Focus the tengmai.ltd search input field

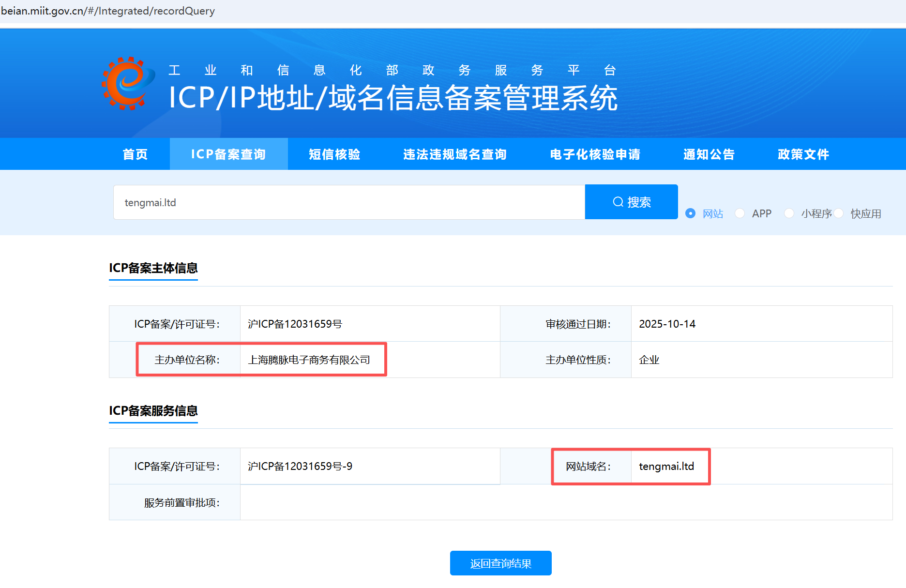click(348, 202)
